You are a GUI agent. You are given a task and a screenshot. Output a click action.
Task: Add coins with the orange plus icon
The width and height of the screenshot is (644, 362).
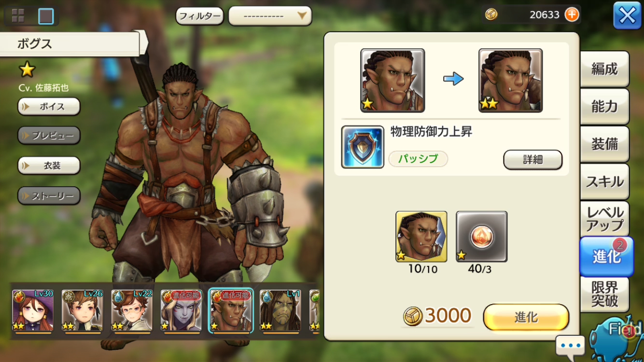click(x=572, y=14)
